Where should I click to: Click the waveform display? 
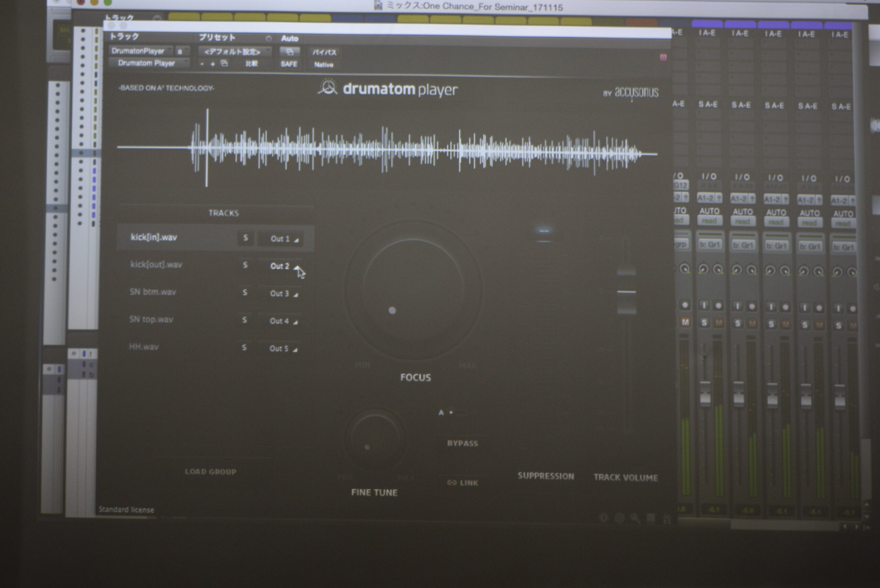(x=387, y=148)
